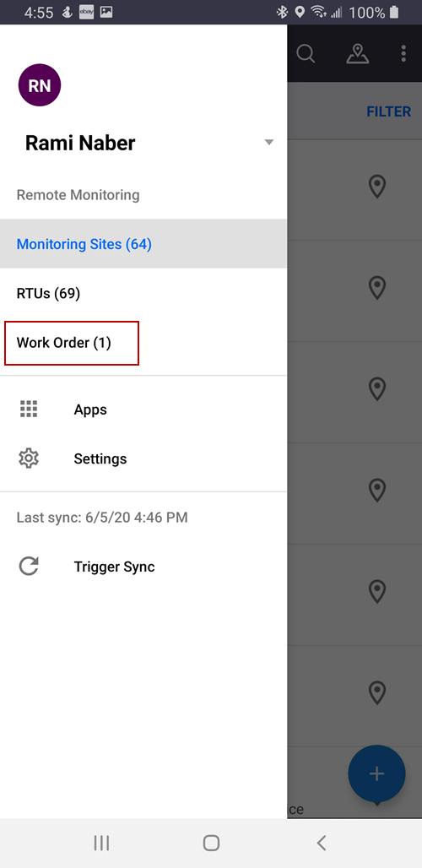422x868 pixels.
Task: Select the Apps menu label
Action: [90, 410]
